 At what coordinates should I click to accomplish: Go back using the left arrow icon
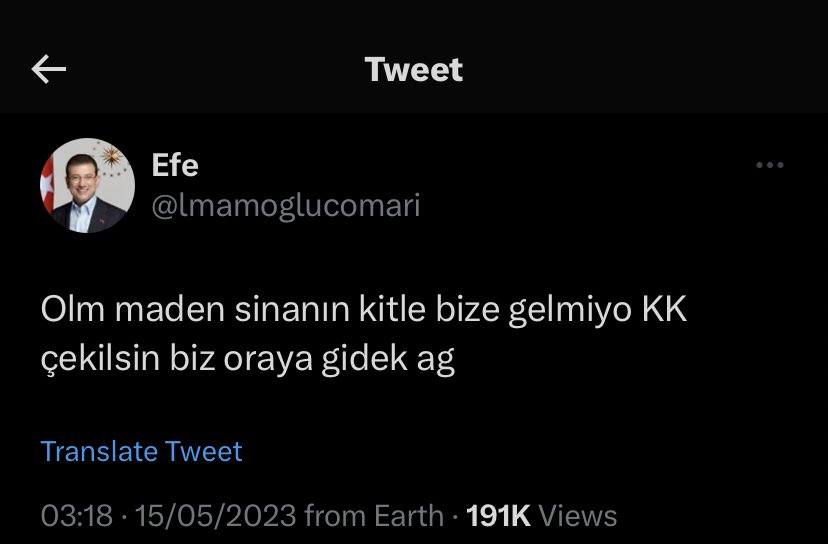pyautogui.click(x=49, y=69)
